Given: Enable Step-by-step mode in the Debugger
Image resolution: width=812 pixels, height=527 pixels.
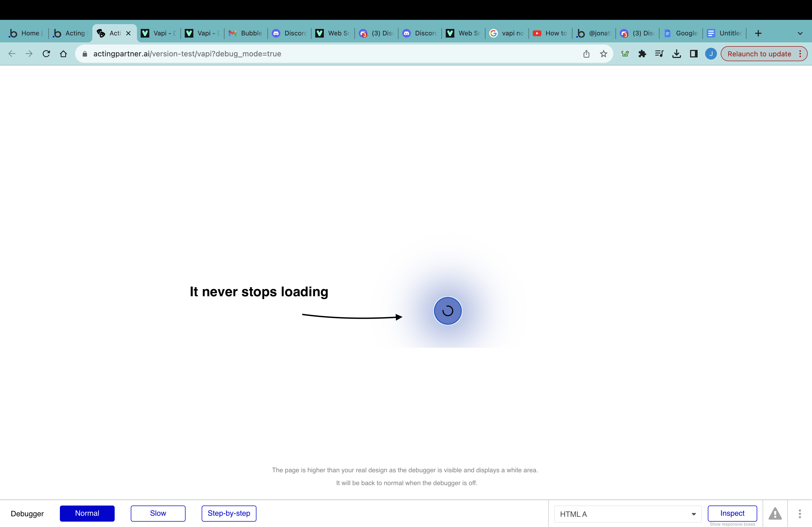Looking at the screenshot, I should (229, 513).
